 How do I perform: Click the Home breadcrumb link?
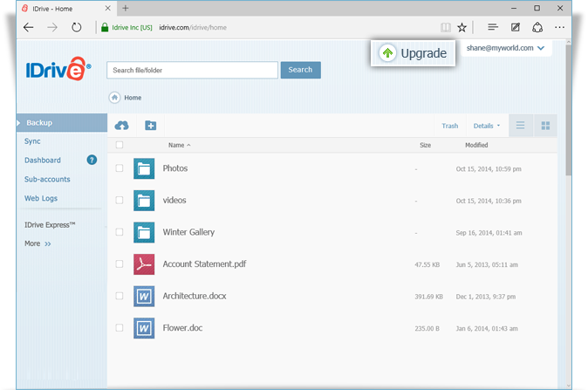click(x=133, y=98)
